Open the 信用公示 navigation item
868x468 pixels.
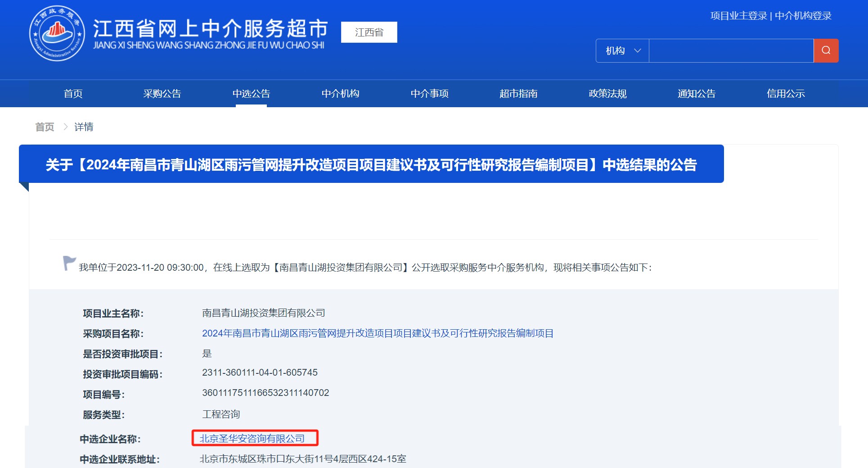click(x=786, y=94)
